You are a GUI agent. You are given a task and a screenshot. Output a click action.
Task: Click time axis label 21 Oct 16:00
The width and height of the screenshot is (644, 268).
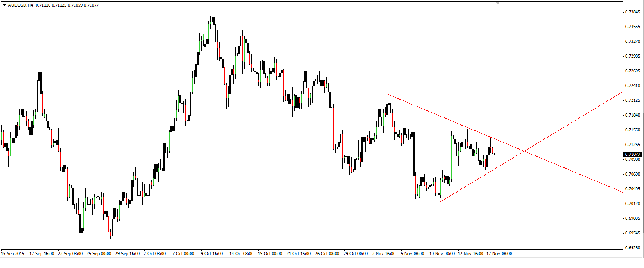pyautogui.click(x=299, y=253)
